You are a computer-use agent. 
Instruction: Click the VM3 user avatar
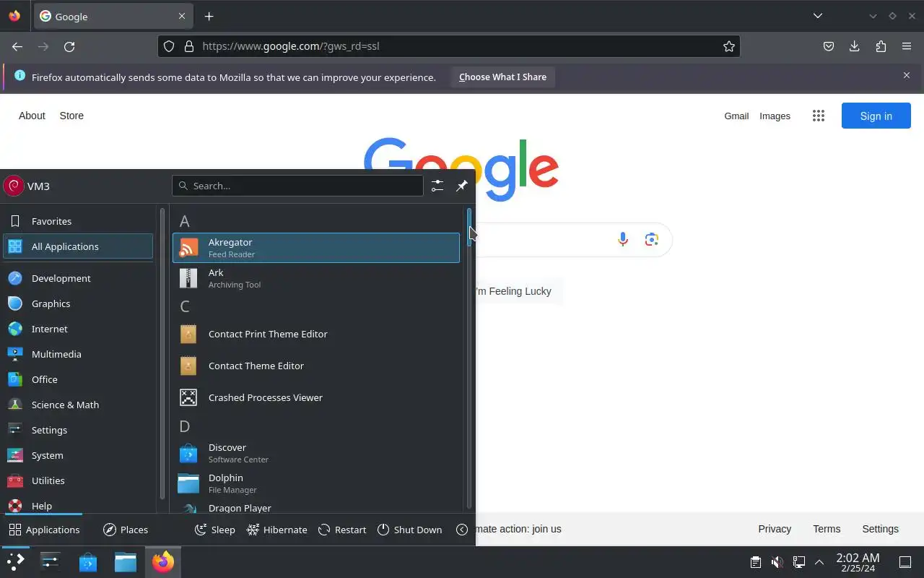pos(14,186)
